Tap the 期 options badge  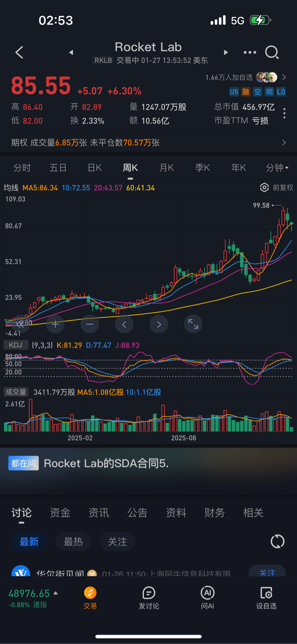[x=269, y=92]
